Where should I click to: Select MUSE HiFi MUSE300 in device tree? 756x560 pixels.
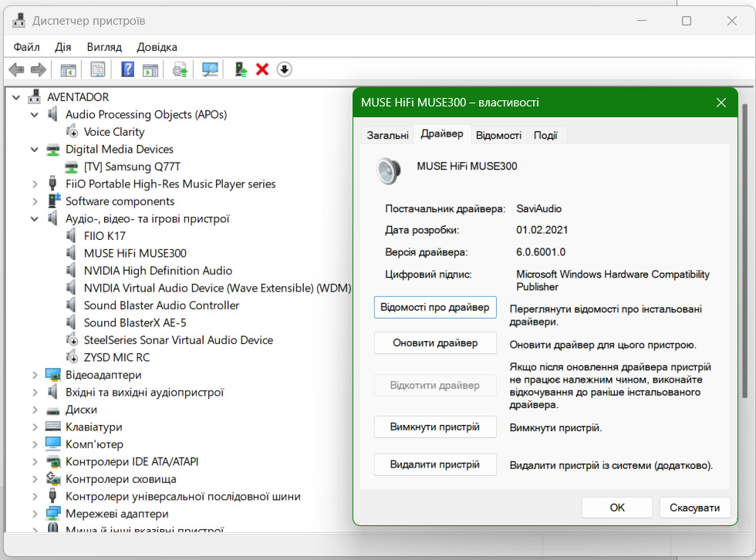point(135,254)
